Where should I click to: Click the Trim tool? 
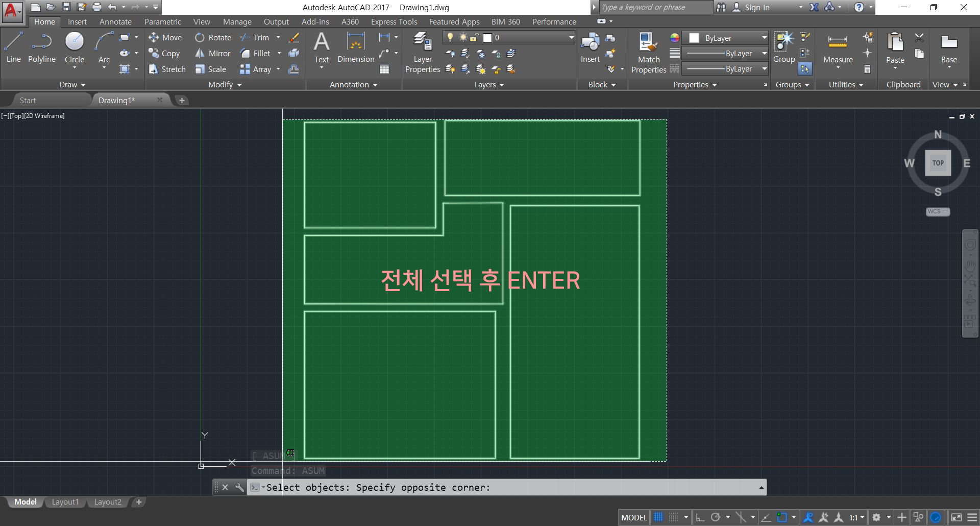tap(254, 37)
